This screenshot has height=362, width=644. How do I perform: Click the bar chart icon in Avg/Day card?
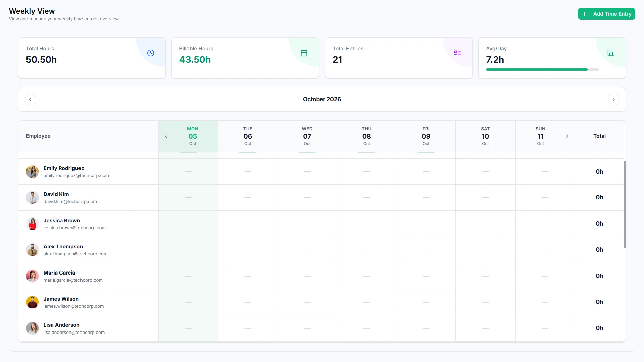(611, 53)
